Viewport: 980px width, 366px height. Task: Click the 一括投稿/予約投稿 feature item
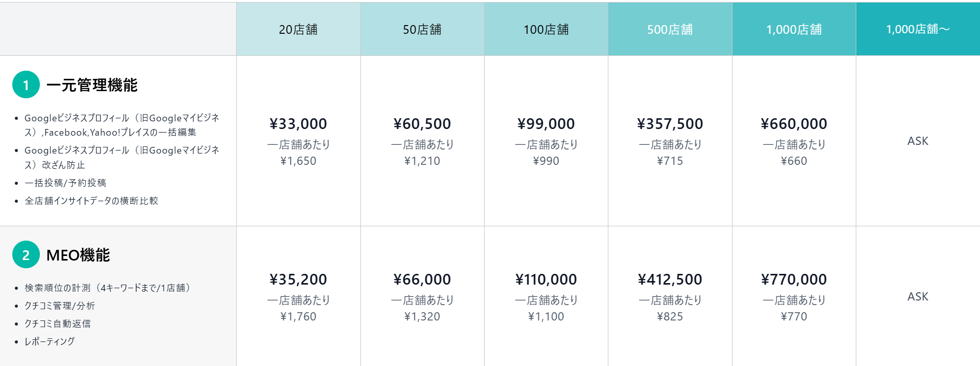(65, 183)
